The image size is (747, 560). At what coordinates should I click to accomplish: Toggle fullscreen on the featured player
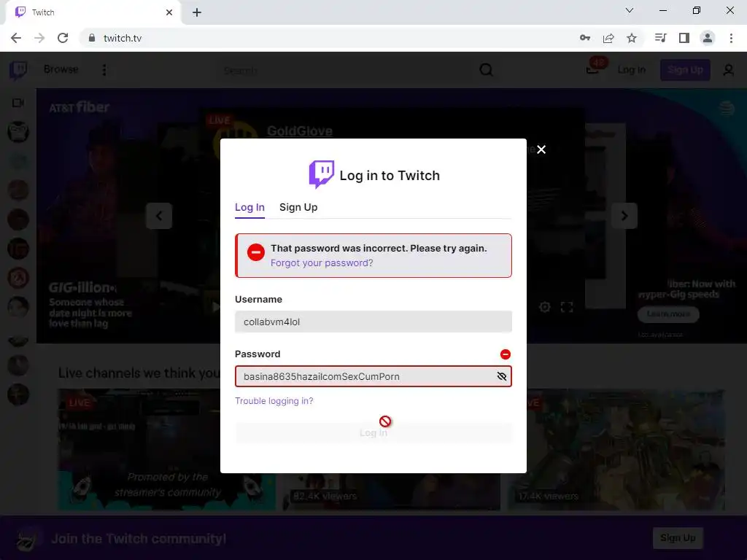(567, 307)
